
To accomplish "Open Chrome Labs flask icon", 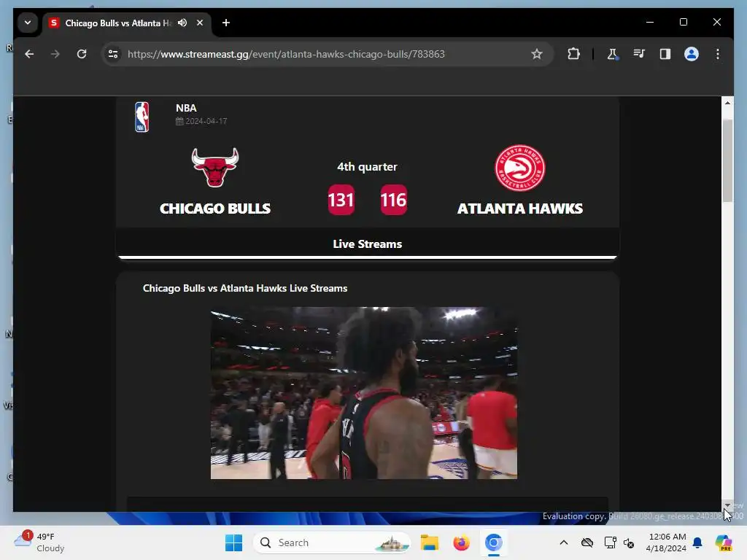I will coord(612,54).
